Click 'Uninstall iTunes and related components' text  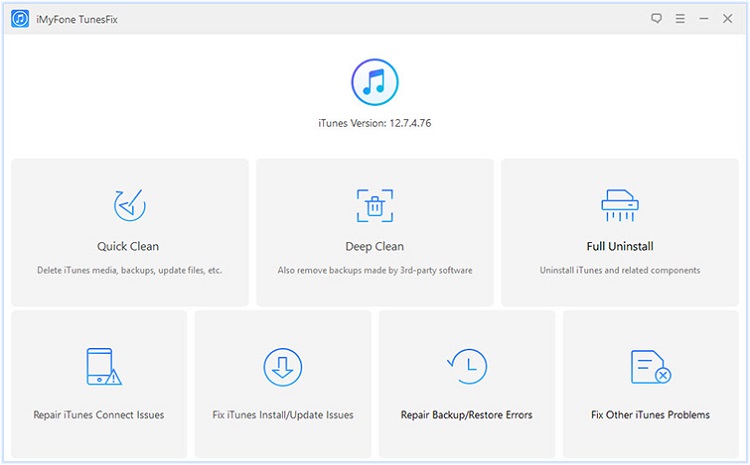click(620, 270)
